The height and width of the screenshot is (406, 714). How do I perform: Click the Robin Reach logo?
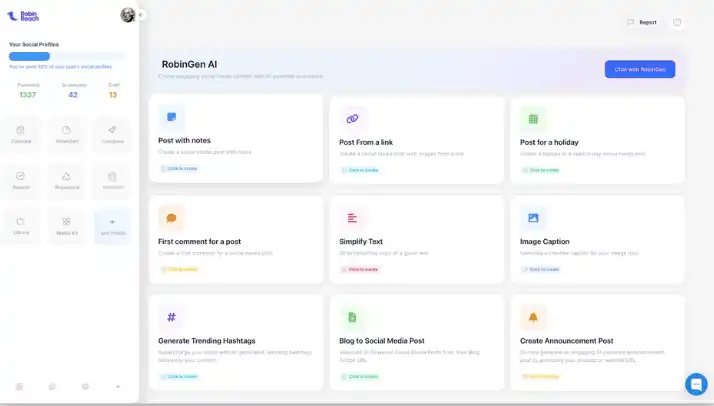(x=23, y=16)
